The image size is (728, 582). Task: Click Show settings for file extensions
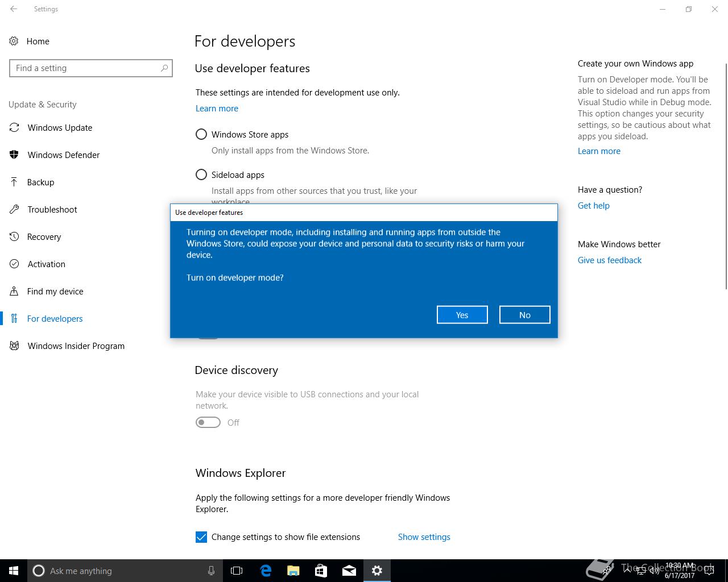point(424,537)
